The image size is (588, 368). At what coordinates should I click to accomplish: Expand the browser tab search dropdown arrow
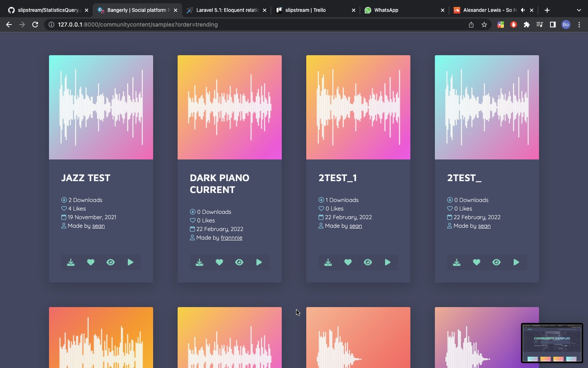579,10
